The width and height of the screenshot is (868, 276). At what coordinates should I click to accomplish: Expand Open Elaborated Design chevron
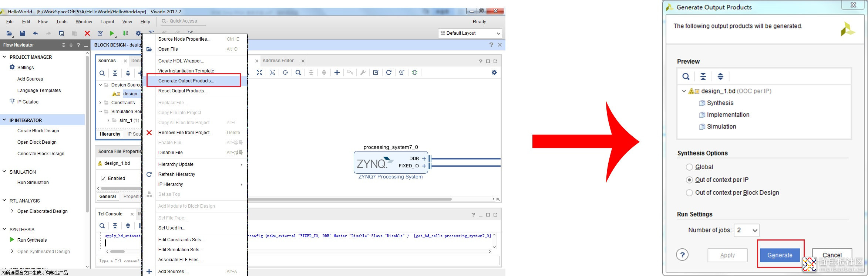point(12,211)
